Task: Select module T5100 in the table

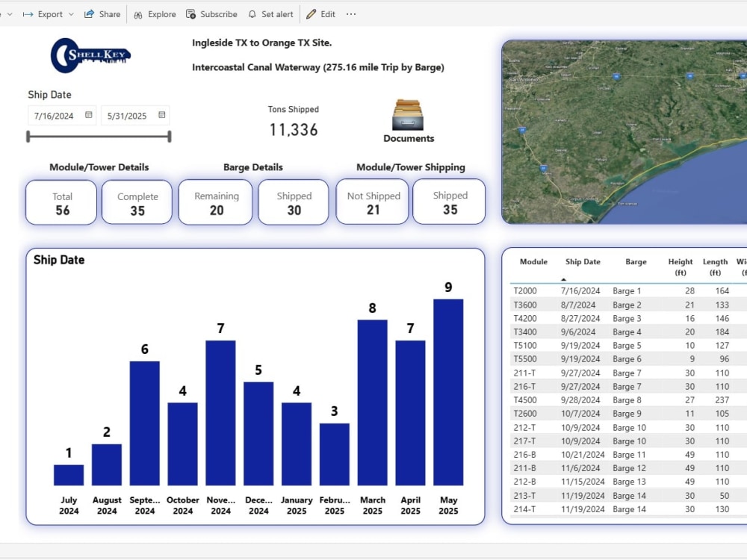Action: point(525,346)
